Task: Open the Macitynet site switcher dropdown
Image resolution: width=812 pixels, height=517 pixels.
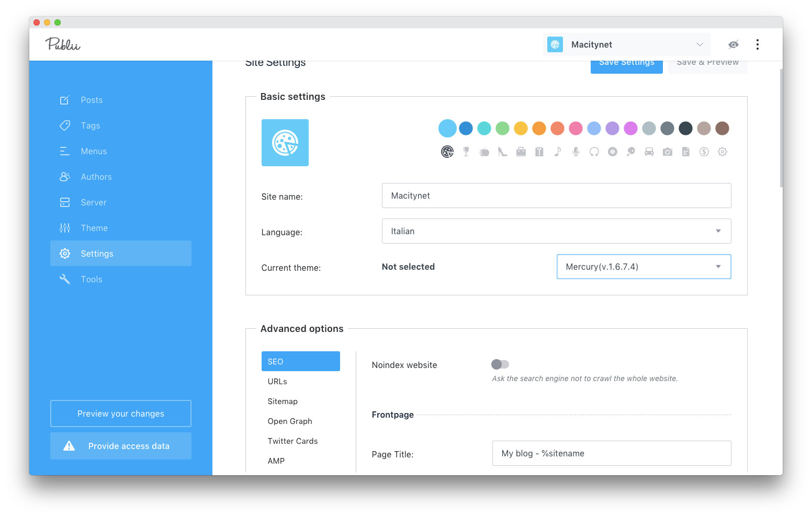Action: 627,44
